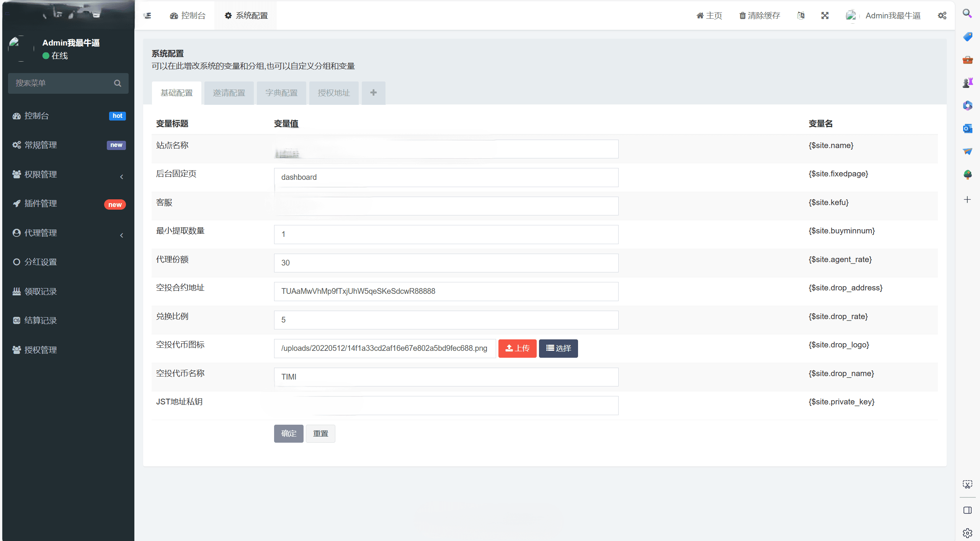The width and height of the screenshot is (980, 541).
Task: Add new browser sidebar app plus
Action: pos(967,200)
